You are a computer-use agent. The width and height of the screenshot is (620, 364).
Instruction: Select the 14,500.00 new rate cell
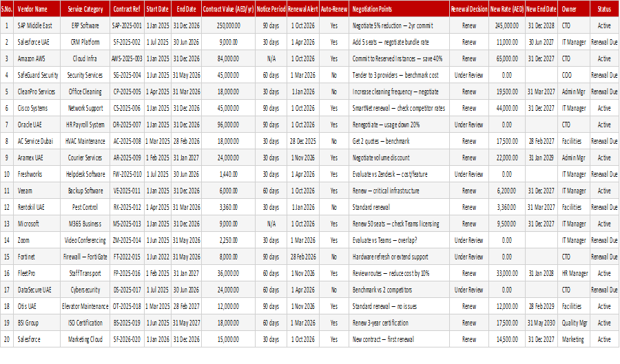[507, 339]
